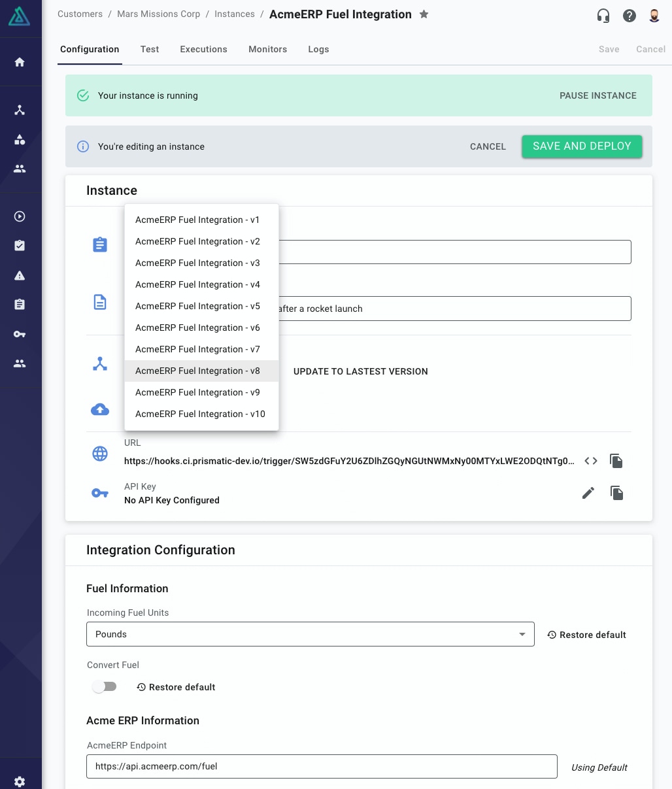Open settings gear in sidebar
The height and width of the screenshot is (789, 672).
click(20, 782)
